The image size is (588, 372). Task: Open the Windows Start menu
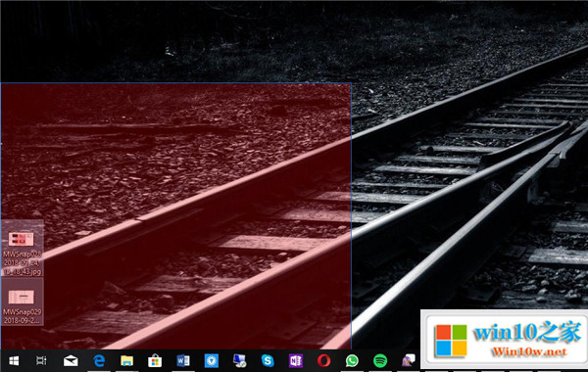(x=14, y=361)
